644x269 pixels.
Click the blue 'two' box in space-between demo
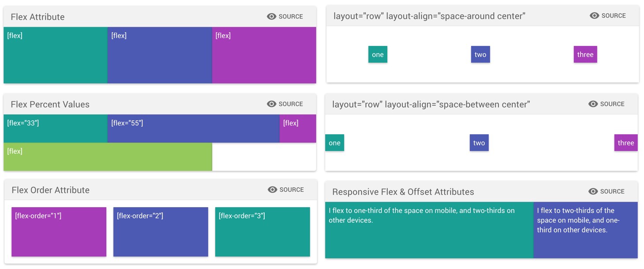click(x=479, y=143)
